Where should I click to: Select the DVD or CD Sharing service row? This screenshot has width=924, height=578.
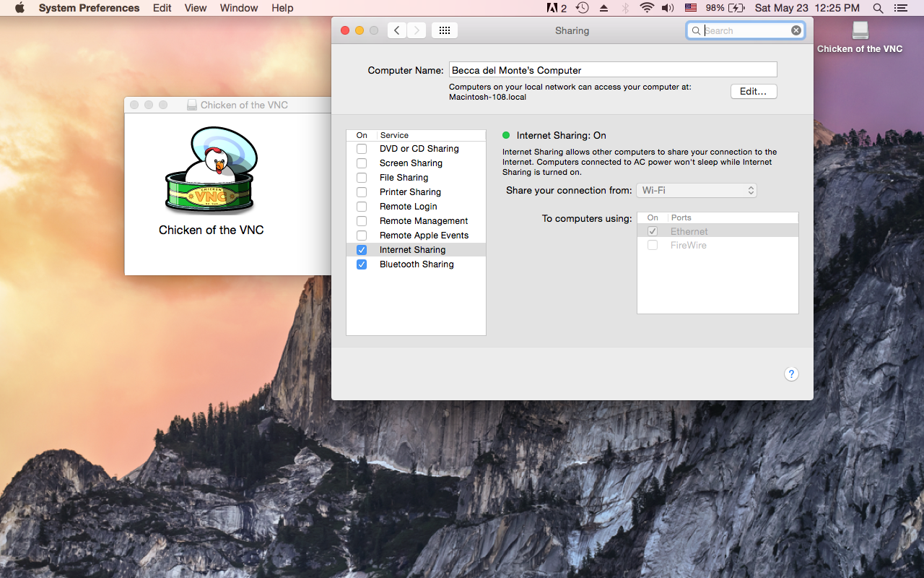pos(416,149)
